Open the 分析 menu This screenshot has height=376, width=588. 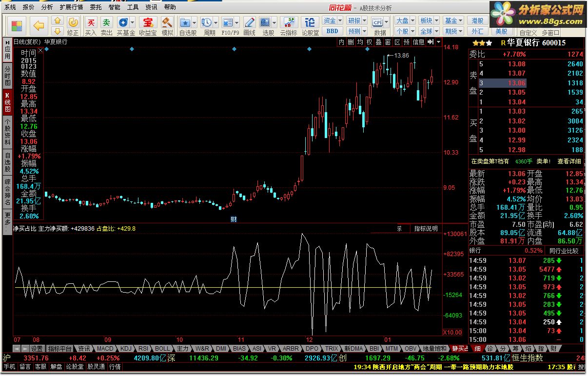47,7
